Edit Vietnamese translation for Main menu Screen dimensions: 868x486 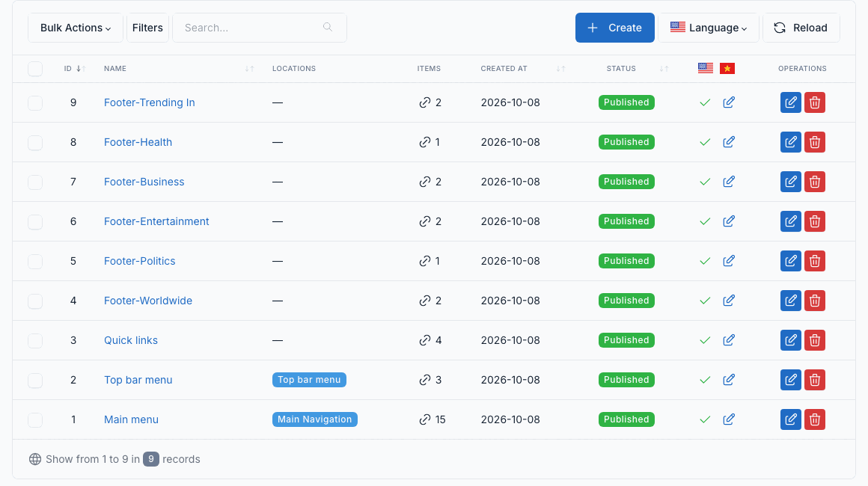[729, 419]
